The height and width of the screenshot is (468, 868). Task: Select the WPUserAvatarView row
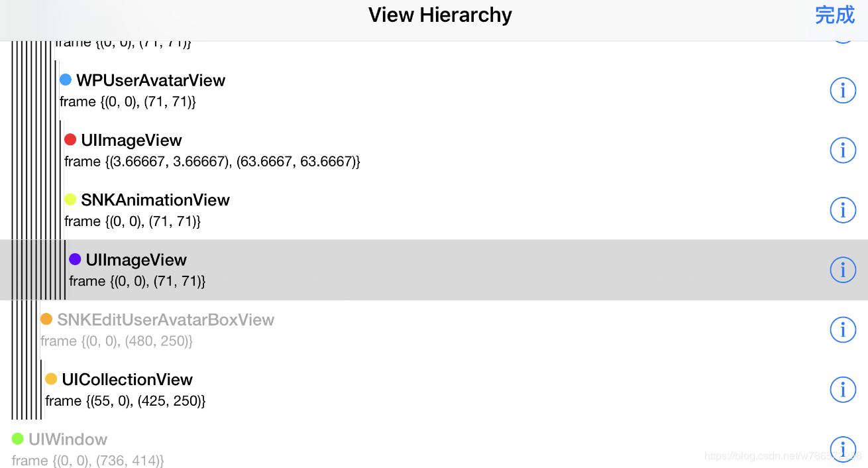click(x=434, y=90)
